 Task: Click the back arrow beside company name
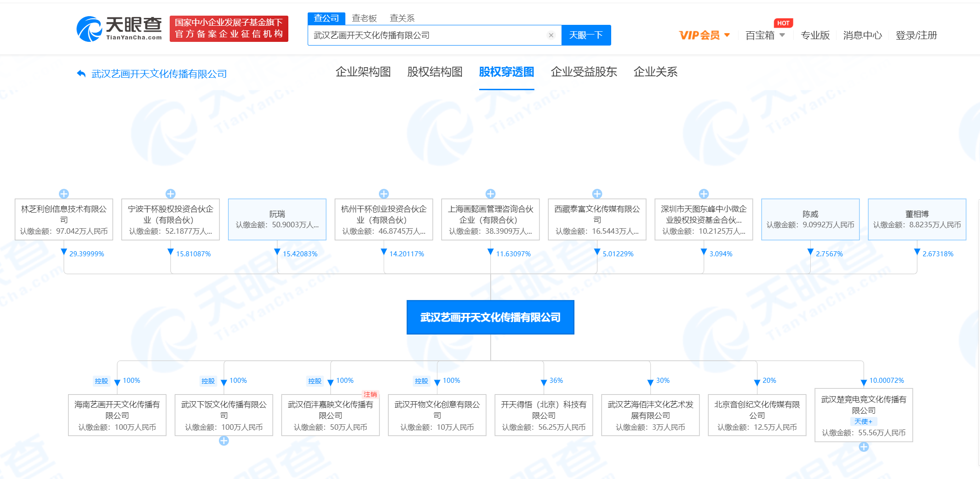coord(81,74)
